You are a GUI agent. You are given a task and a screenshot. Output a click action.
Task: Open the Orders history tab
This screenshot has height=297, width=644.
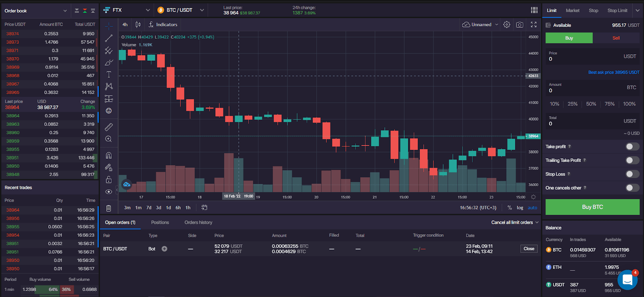click(198, 222)
